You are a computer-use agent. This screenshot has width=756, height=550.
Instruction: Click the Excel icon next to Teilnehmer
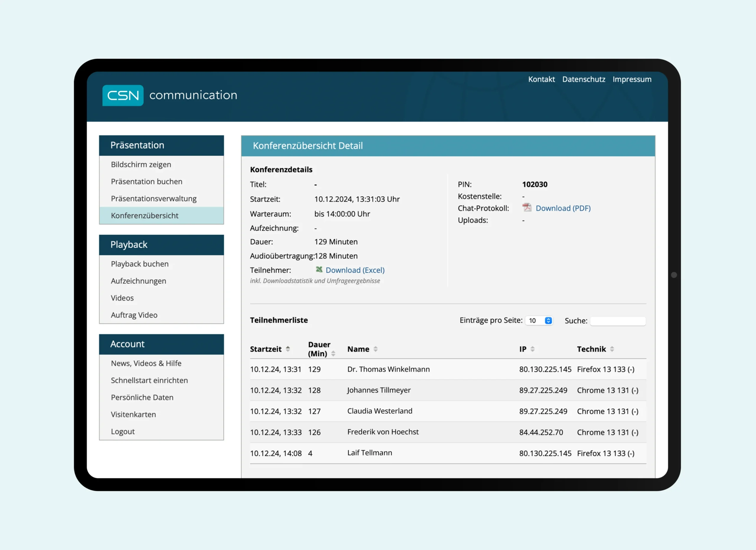pyautogui.click(x=319, y=270)
